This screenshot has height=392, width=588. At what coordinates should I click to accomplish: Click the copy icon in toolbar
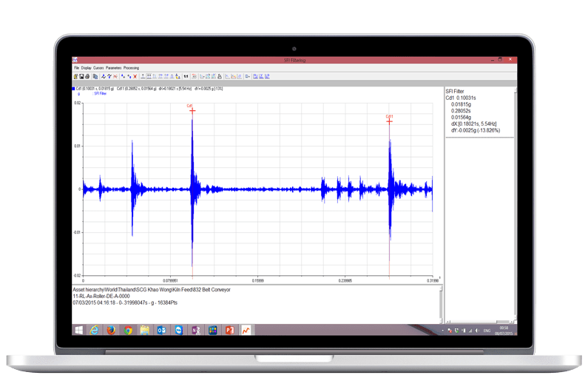tap(95, 76)
